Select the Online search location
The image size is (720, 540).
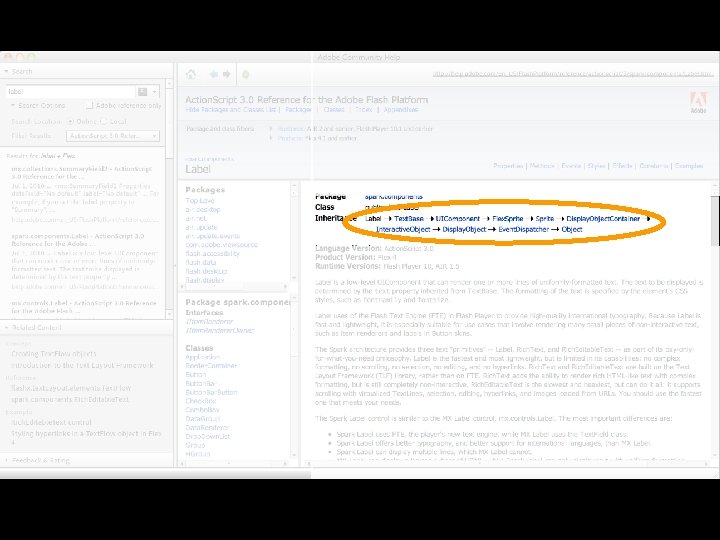(x=71, y=122)
